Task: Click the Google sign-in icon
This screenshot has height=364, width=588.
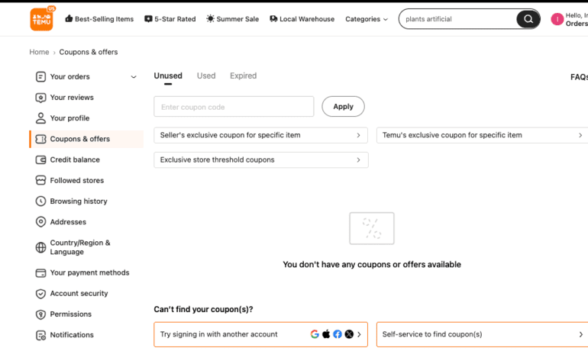Action: [x=315, y=334]
